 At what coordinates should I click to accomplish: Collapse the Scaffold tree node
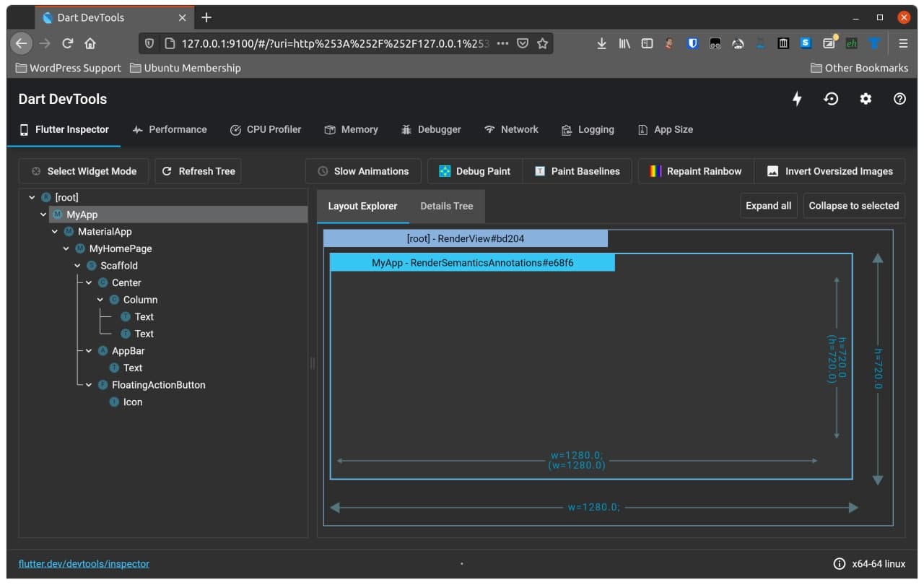tap(77, 265)
